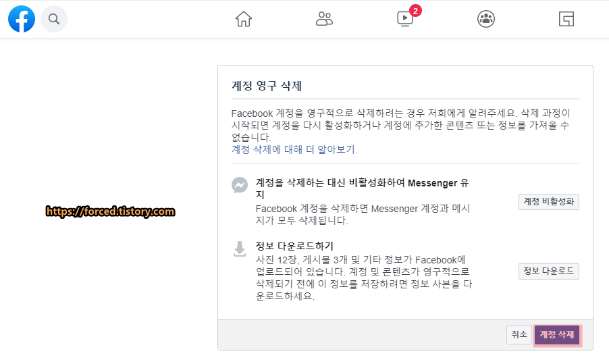Click the 정보 다운로드하기 heading text
The width and height of the screenshot is (609, 364).
click(294, 246)
